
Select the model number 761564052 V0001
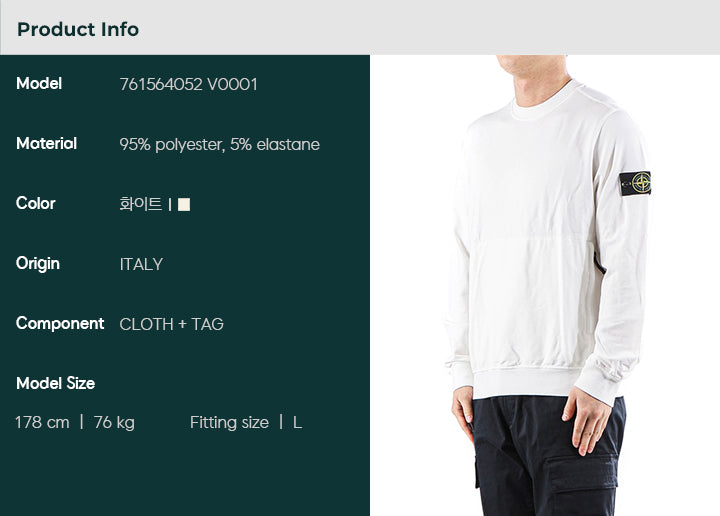[188, 84]
